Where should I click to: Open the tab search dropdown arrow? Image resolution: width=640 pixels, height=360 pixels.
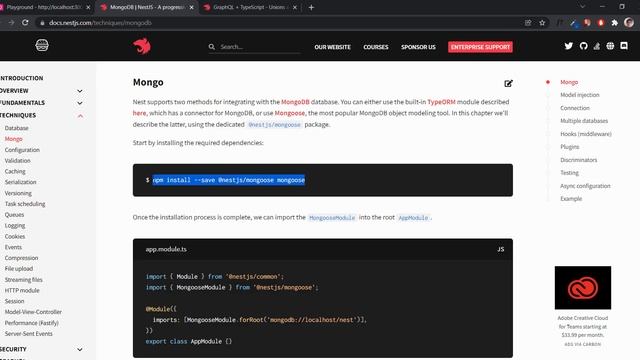click(582, 7)
